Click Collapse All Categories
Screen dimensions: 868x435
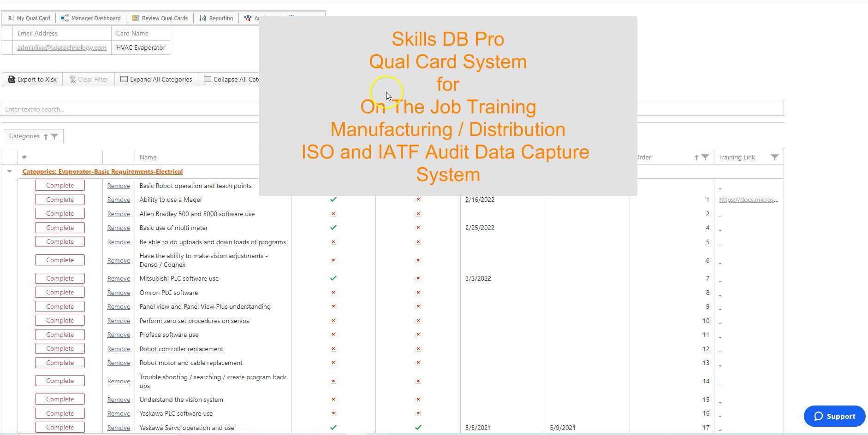tap(233, 79)
